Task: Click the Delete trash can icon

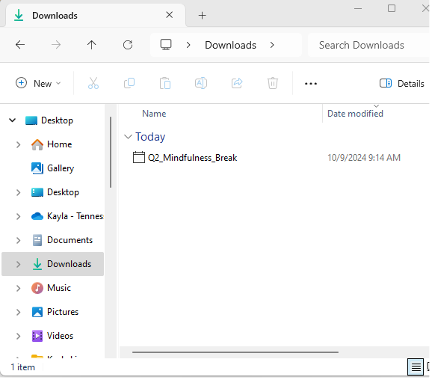Action: coord(273,83)
